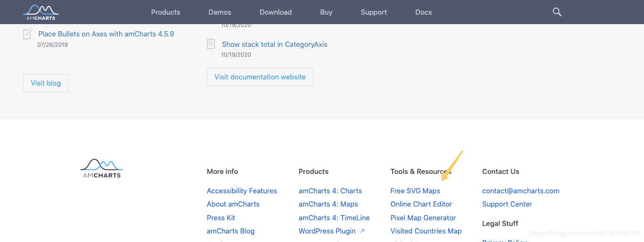Open the Visited Countries Map link
644x242 pixels.
426,231
